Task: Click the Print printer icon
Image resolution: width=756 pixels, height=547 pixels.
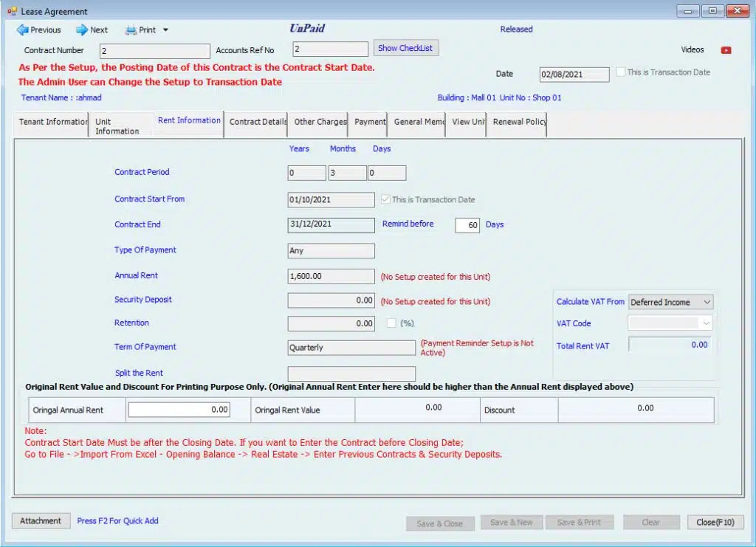Action: click(x=131, y=30)
